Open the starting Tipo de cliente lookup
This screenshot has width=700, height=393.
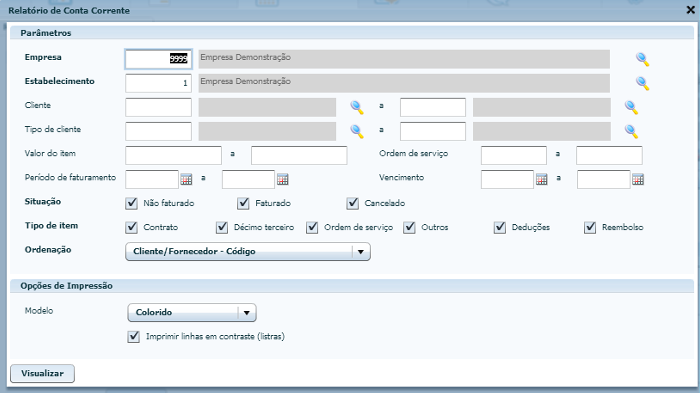coord(357,131)
